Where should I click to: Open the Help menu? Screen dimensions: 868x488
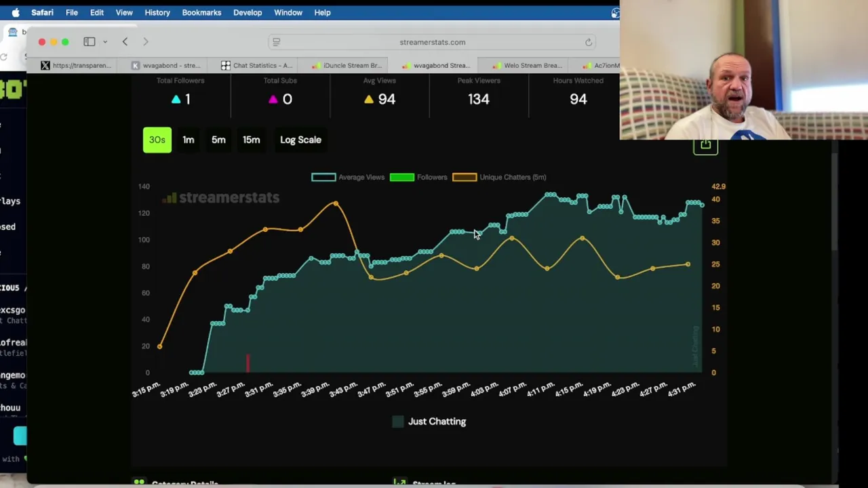(322, 12)
